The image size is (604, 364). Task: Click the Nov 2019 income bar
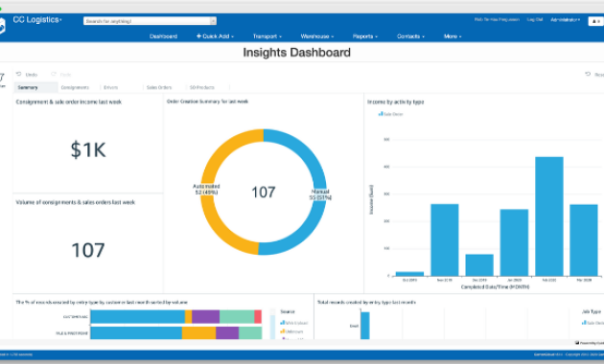click(445, 240)
